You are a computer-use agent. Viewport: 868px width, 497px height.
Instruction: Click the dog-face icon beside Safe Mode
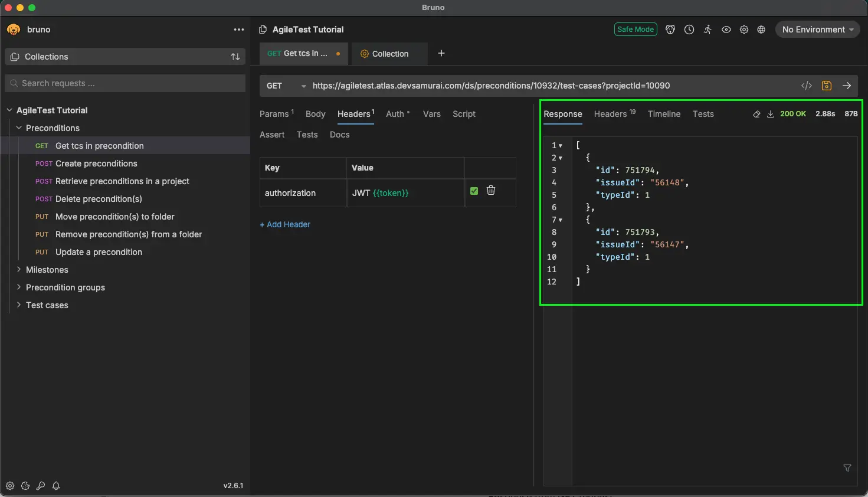click(670, 30)
